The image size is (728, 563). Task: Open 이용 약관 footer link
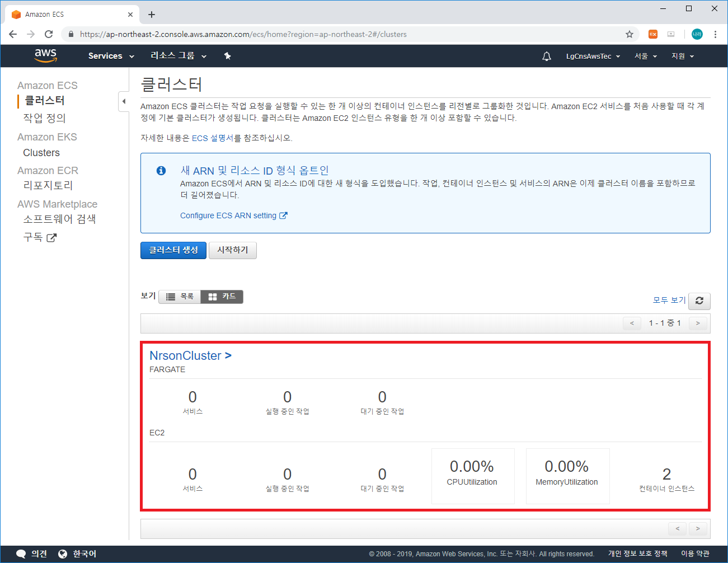[x=695, y=553]
